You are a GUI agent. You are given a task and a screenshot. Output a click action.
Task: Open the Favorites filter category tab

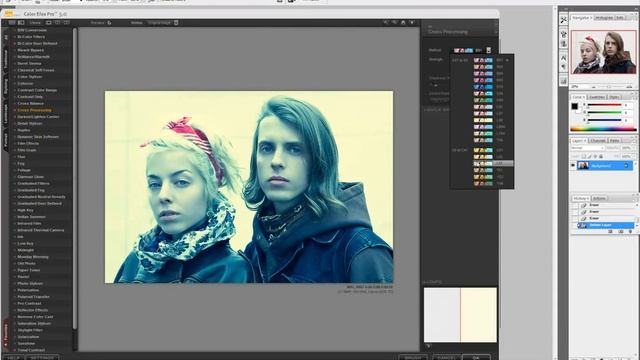click(x=6, y=333)
